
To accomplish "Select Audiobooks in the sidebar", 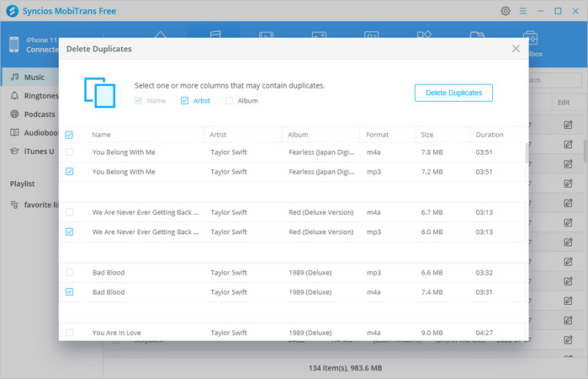I will (30, 132).
